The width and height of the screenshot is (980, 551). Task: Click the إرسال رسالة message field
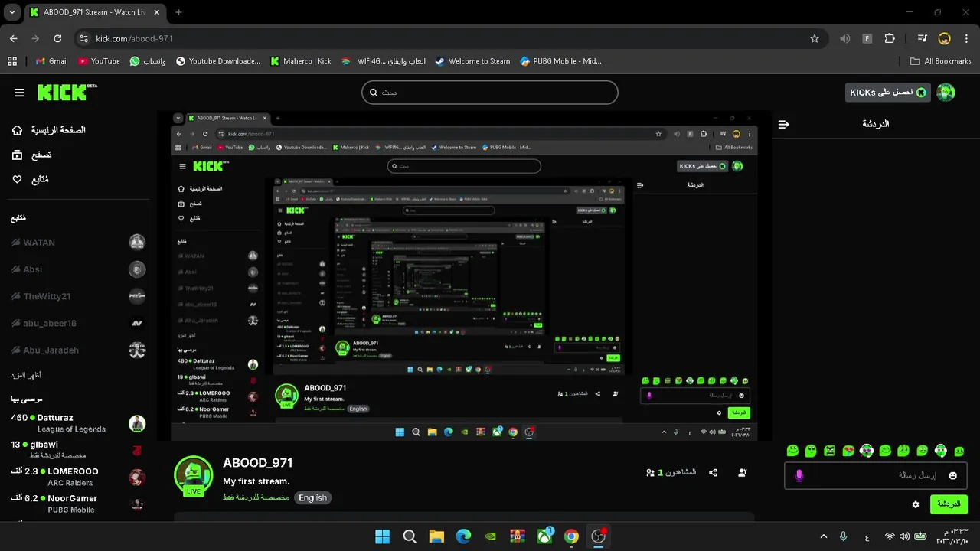(875, 475)
